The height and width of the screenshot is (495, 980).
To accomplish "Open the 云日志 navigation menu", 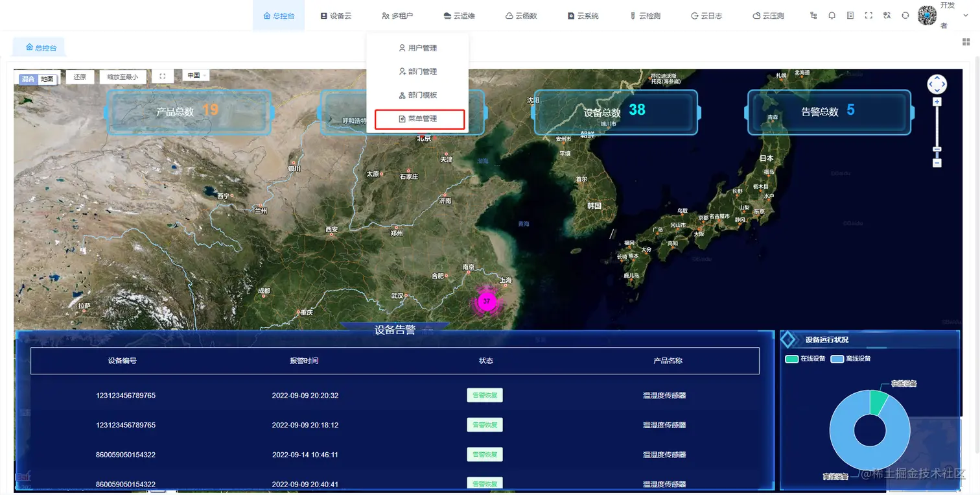I will pos(706,16).
